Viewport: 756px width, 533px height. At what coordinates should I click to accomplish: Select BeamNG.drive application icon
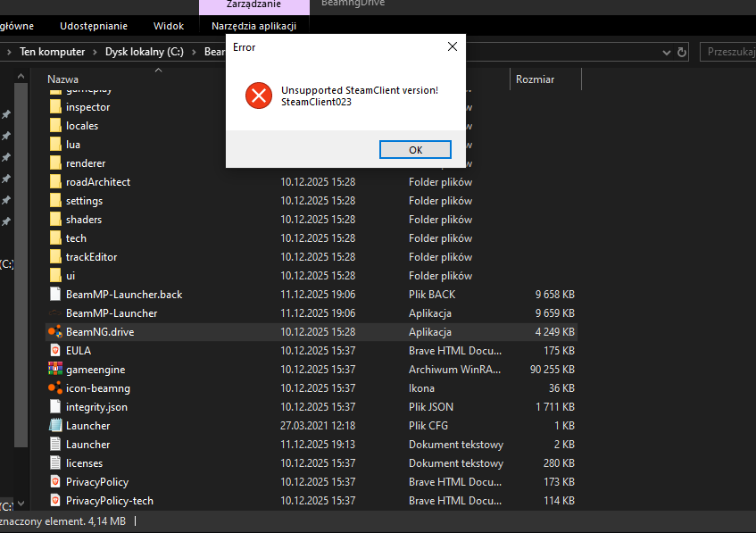click(x=55, y=331)
